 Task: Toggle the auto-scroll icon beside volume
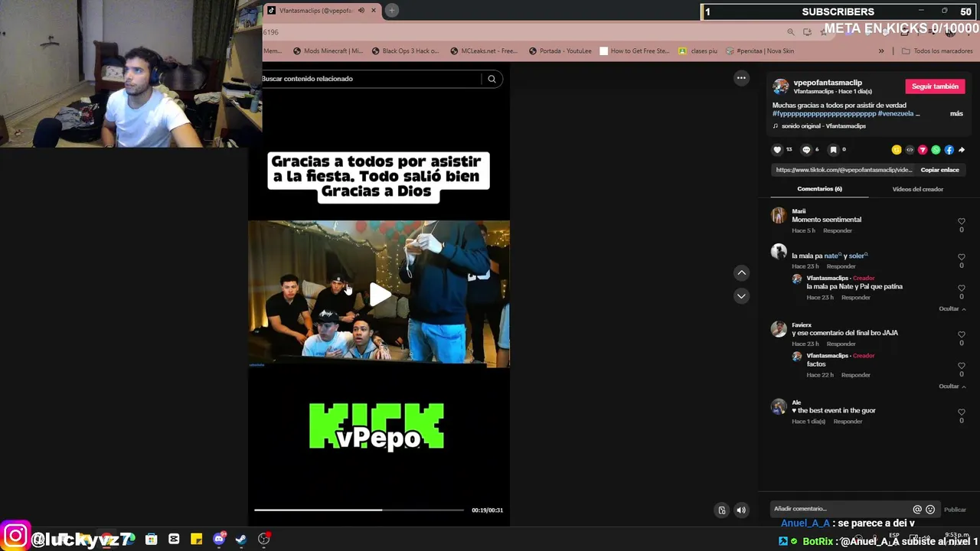pyautogui.click(x=721, y=510)
